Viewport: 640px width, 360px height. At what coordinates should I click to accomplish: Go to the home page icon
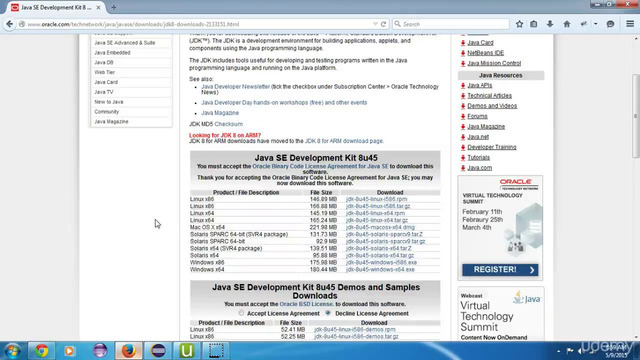567,24
